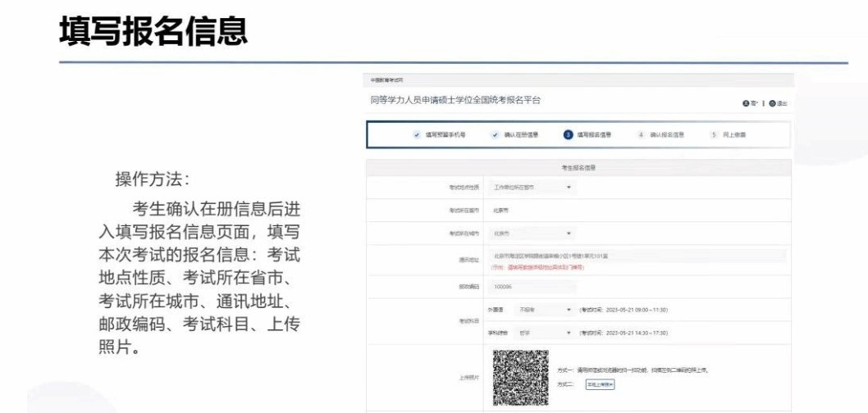Click the step 4 number for 确认报名信息

(641, 134)
